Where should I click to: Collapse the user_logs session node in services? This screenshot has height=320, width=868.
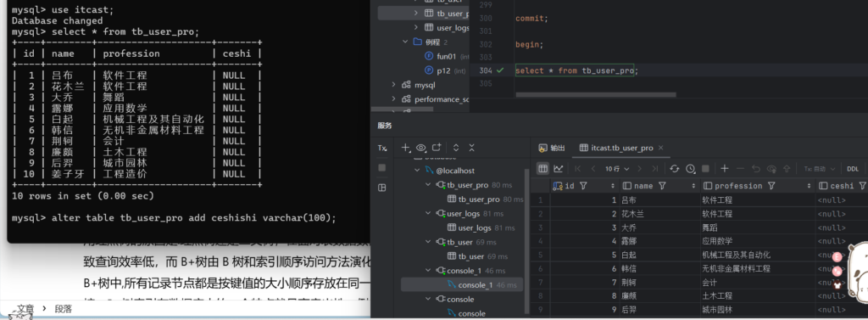coord(428,213)
